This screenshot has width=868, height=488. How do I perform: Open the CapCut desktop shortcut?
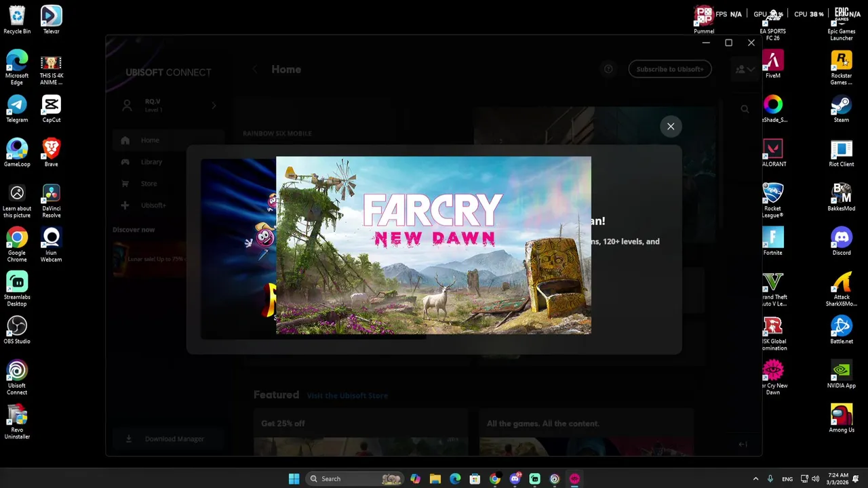point(51,108)
